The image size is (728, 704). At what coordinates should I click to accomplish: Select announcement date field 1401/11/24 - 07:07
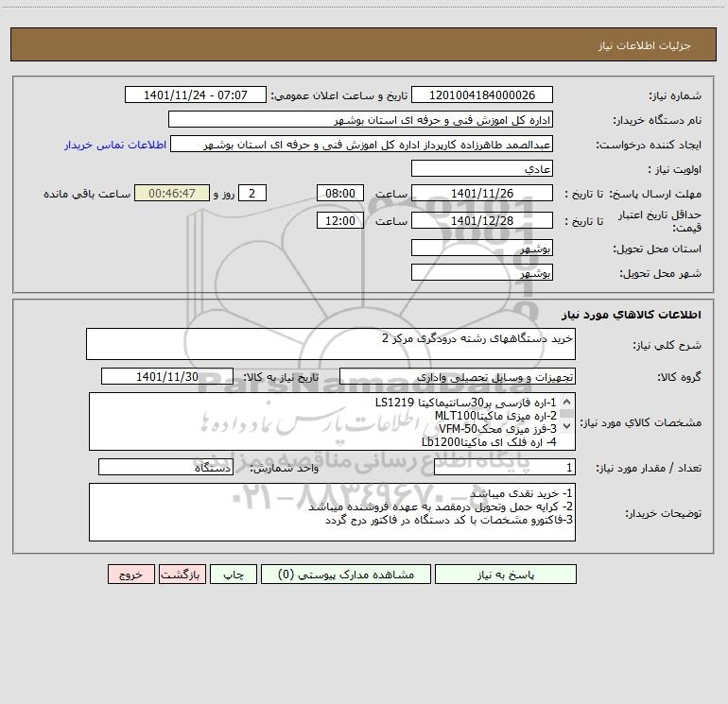[196, 94]
